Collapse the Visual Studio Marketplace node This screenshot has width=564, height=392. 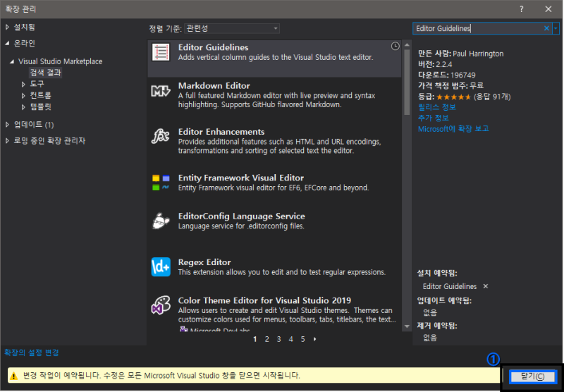pyautogui.click(x=12, y=61)
